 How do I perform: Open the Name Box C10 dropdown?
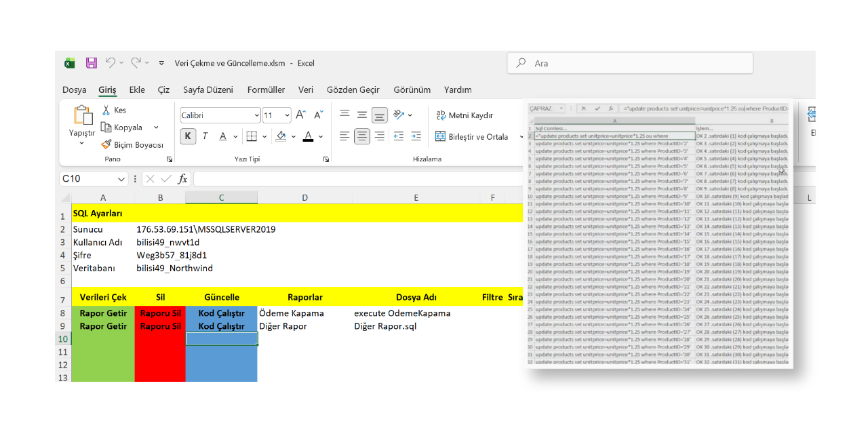point(121,179)
